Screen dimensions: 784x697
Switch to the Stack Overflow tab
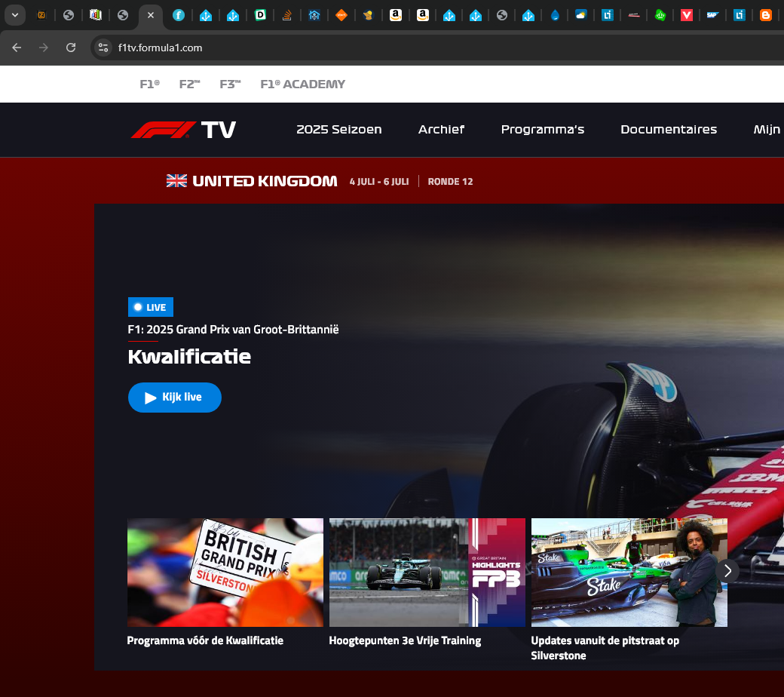point(287,16)
